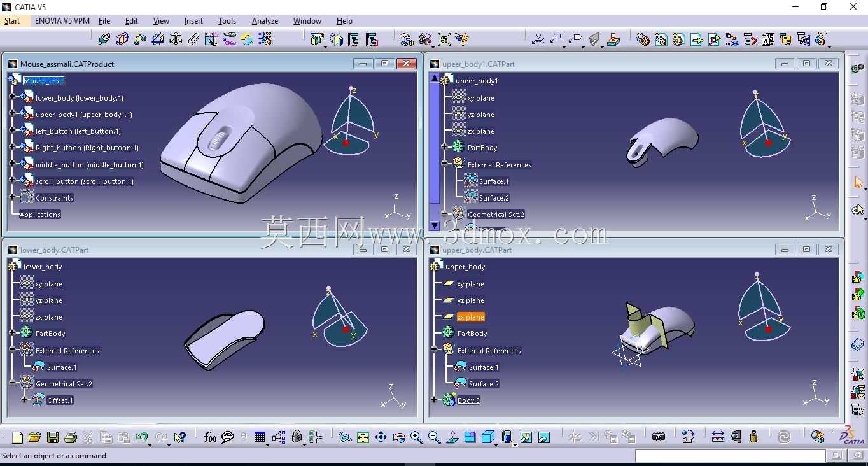Viewport: 868px width, 466px height.
Task: Expand Offset.1 in lower_body tree
Action: click(x=24, y=399)
